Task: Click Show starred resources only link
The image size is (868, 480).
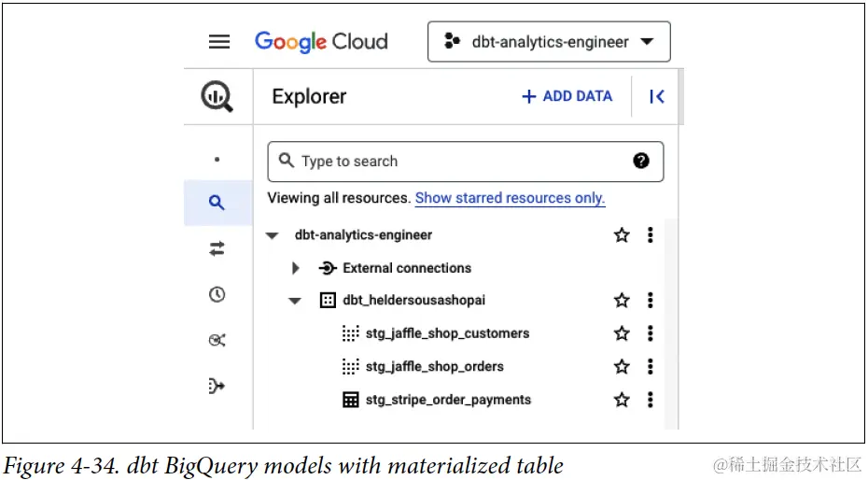Action: pyautogui.click(x=510, y=198)
